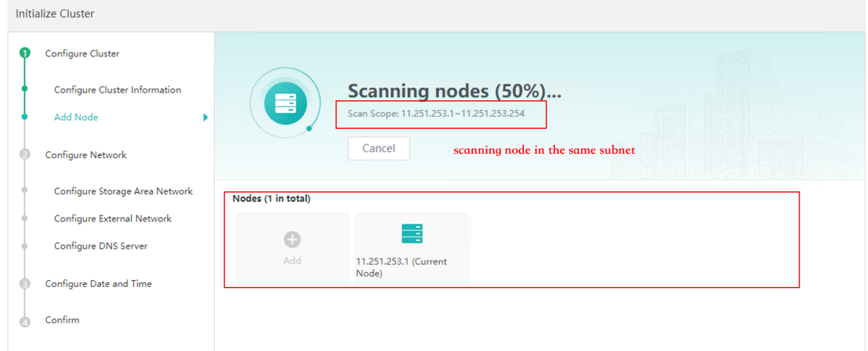Viewport: 868px width, 351px height.
Task: Click the arrow beside Add Node
Action: (206, 118)
